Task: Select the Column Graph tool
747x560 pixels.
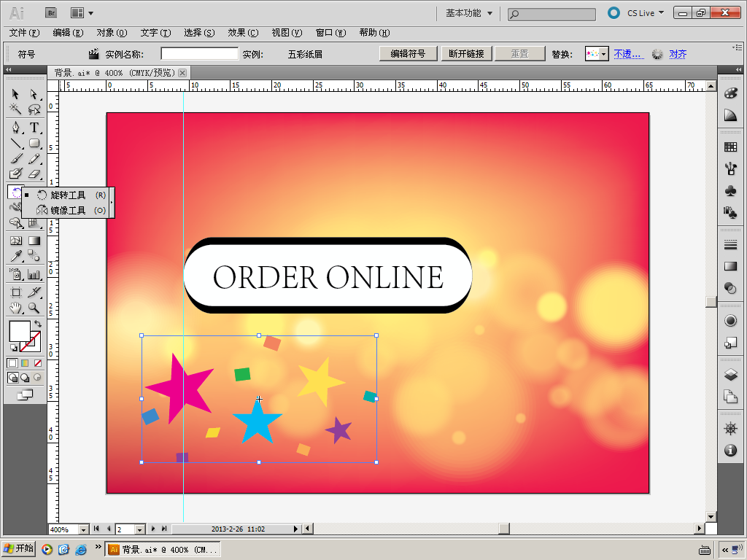Action: click(34, 274)
